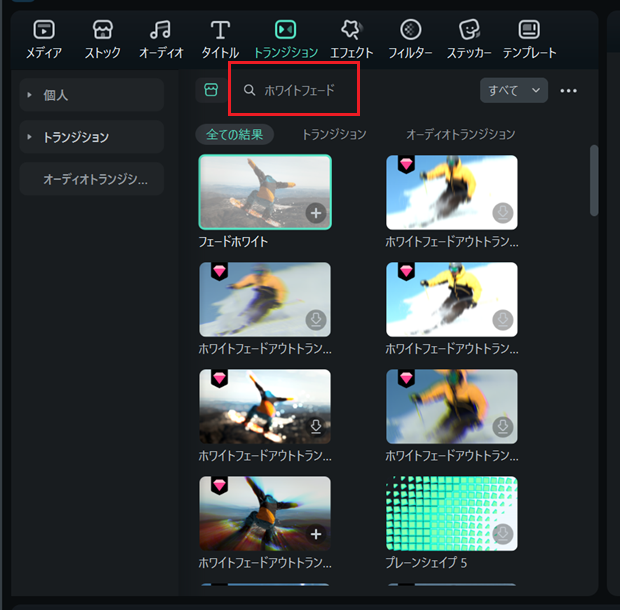Select オーディオトランジション in the left sidebar
Image resolution: width=620 pixels, height=610 pixels.
94,179
